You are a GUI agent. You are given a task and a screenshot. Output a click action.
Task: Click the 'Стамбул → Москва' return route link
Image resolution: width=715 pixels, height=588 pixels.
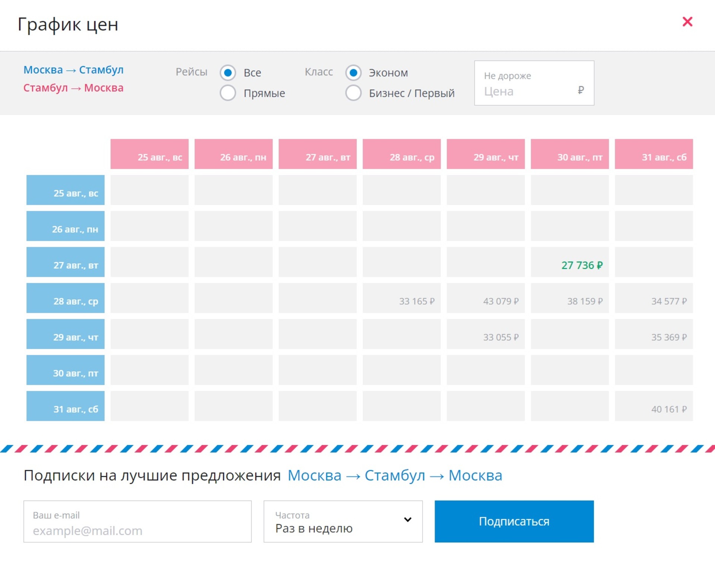pos(73,88)
